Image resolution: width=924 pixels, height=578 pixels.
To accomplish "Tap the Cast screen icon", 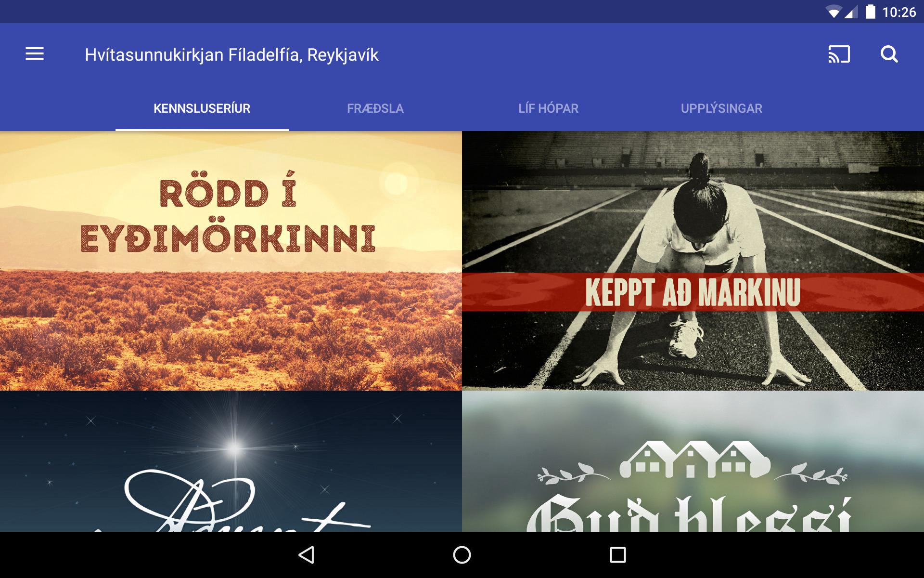I will tap(839, 54).
